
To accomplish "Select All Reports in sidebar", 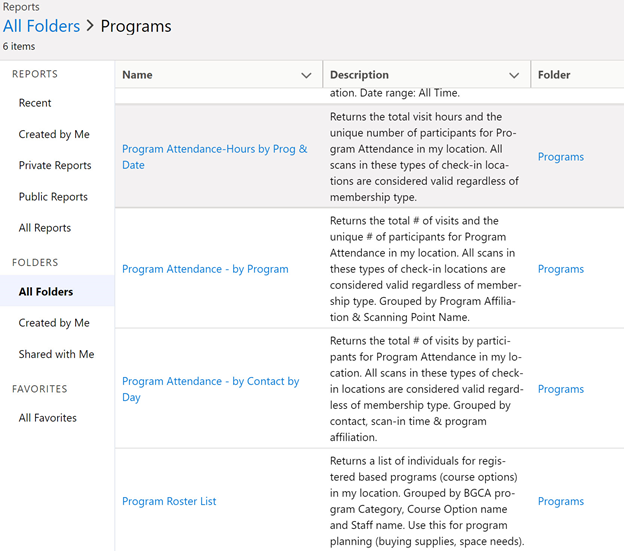I will (x=45, y=228).
